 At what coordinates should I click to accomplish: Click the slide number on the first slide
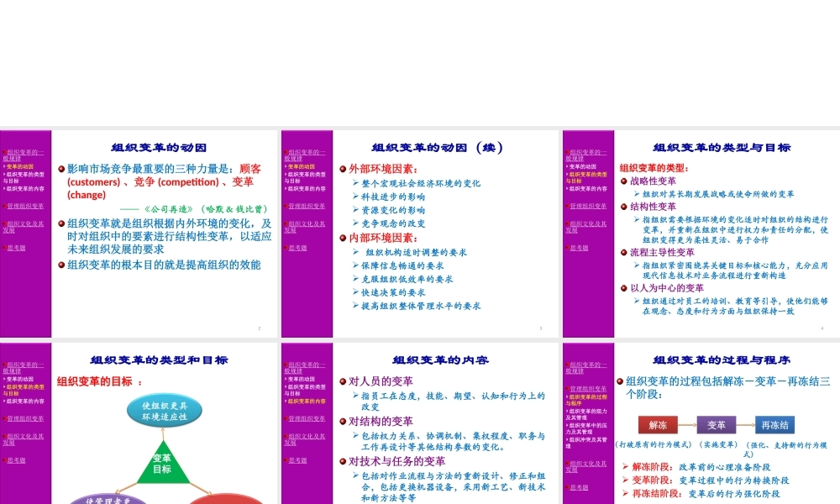pos(260,327)
